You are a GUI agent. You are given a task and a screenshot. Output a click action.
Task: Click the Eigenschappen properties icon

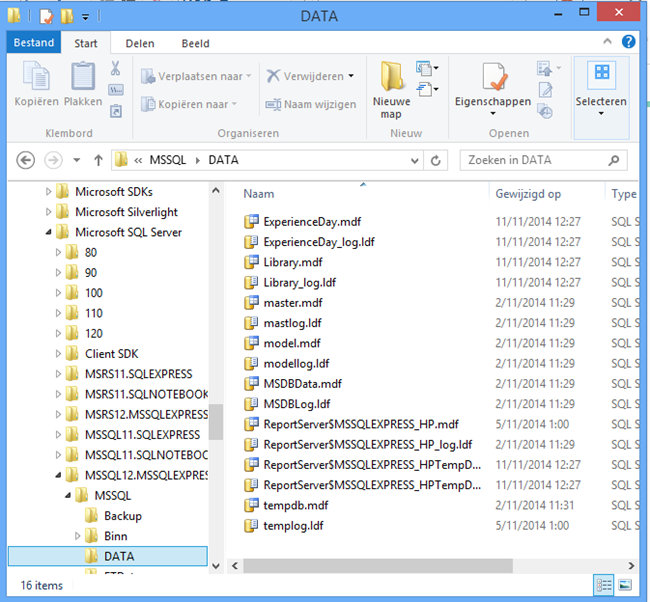[x=495, y=77]
